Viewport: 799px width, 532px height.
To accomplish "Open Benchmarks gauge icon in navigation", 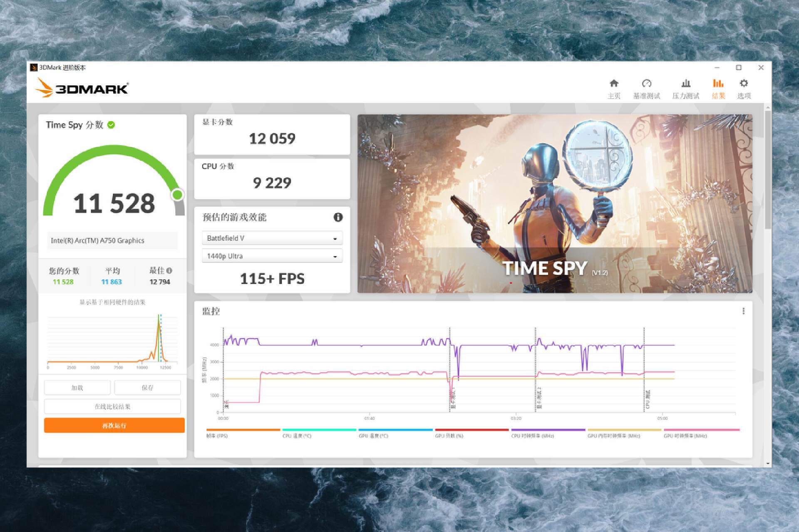I will 646,83.
